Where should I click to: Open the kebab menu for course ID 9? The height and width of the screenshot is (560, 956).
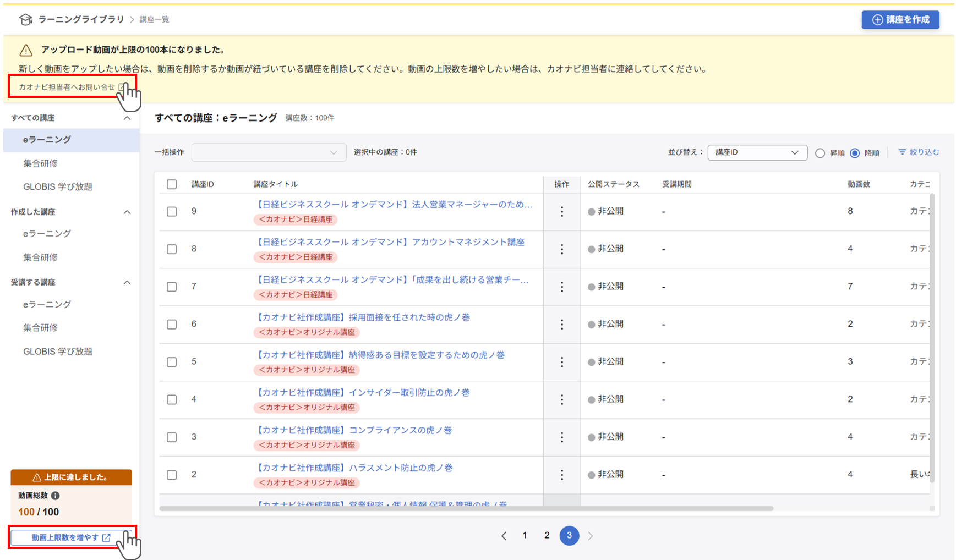click(561, 212)
